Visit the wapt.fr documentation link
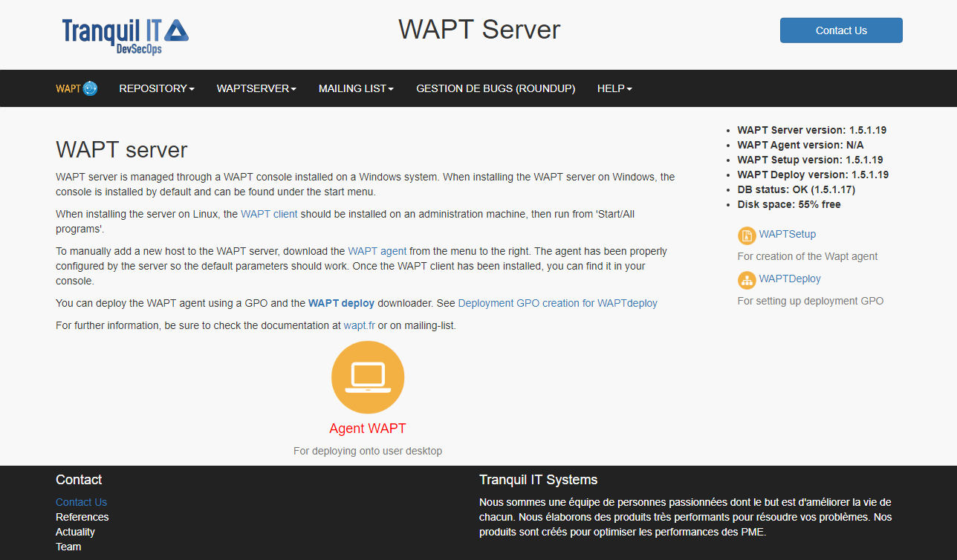The image size is (957, 560). (359, 325)
